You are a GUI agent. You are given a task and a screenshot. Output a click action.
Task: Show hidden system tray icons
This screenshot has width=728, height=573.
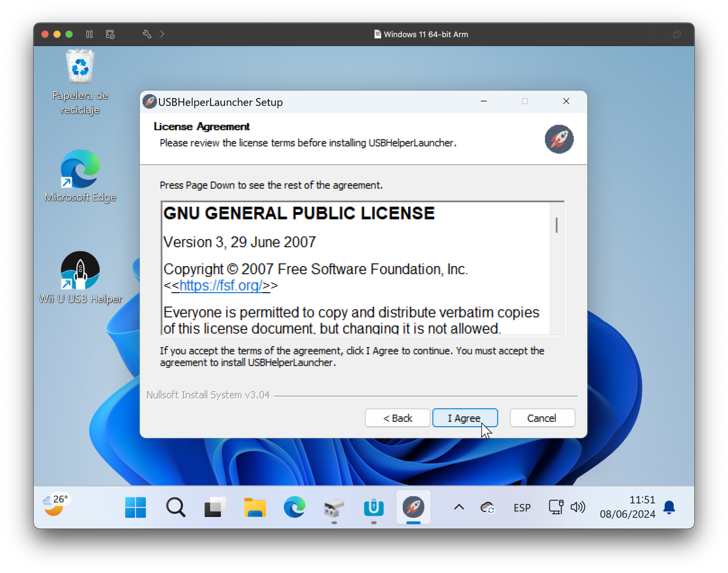click(459, 507)
